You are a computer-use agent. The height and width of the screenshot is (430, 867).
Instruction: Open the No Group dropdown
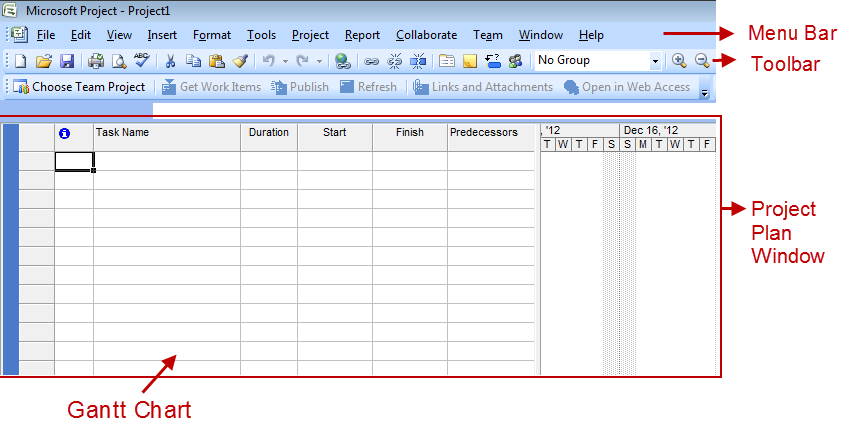tap(655, 61)
